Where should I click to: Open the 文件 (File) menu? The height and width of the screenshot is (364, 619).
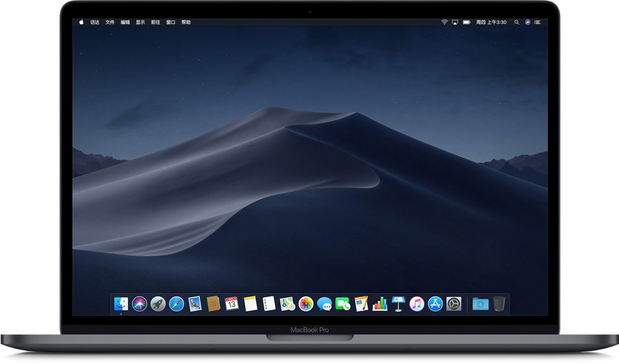pos(110,22)
